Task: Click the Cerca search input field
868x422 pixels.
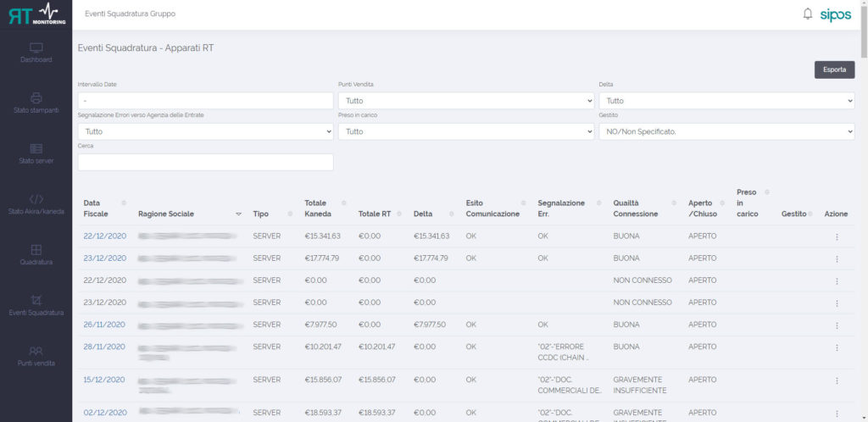Action: (205, 162)
